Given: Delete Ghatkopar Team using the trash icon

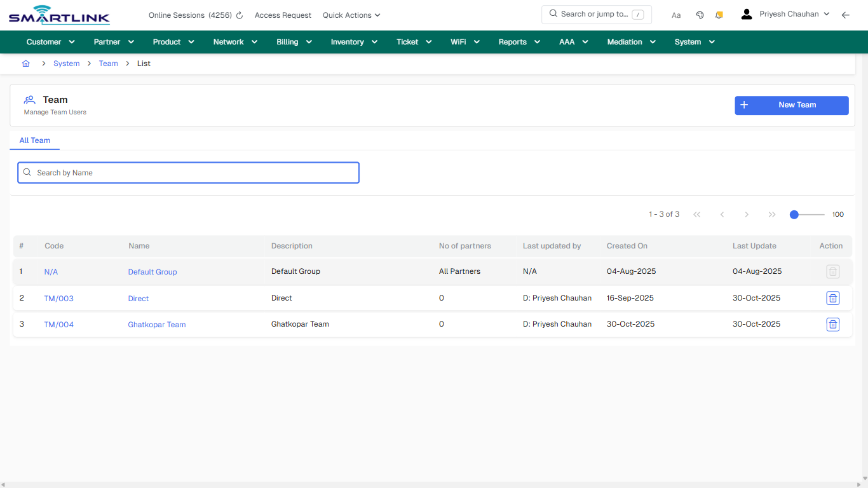Looking at the screenshot, I should tap(832, 324).
